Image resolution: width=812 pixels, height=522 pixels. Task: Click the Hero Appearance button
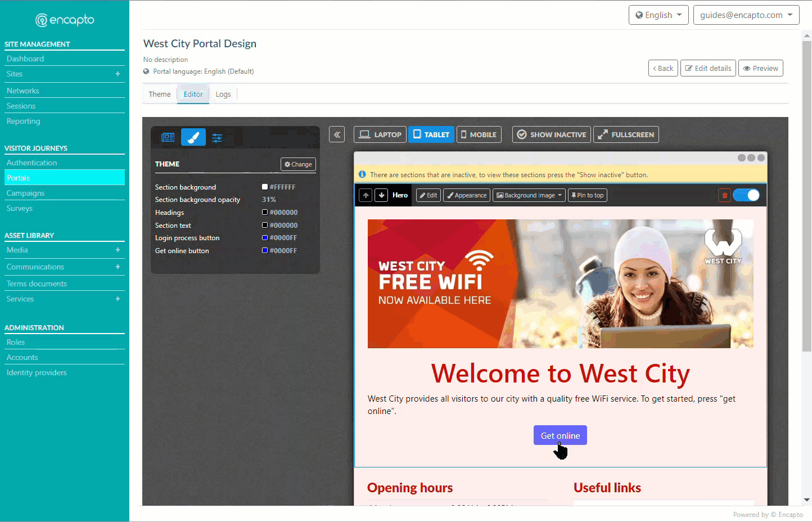click(467, 195)
